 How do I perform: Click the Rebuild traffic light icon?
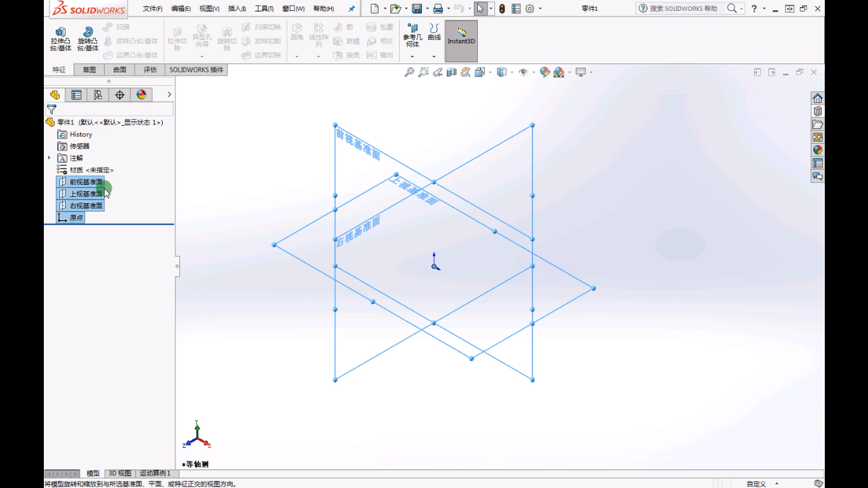502,8
